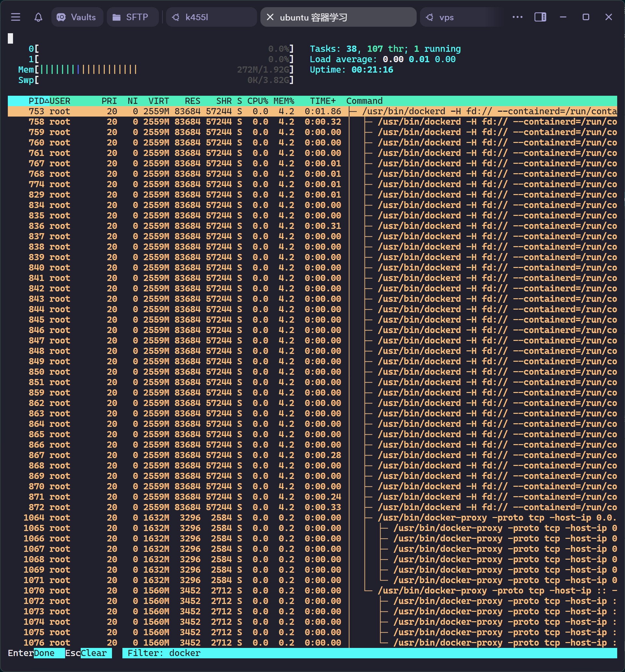Image resolution: width=625 pixels, height=672 pixels.
Task: Click the 0K/3.82G swap value
Action: pos(268,80)
